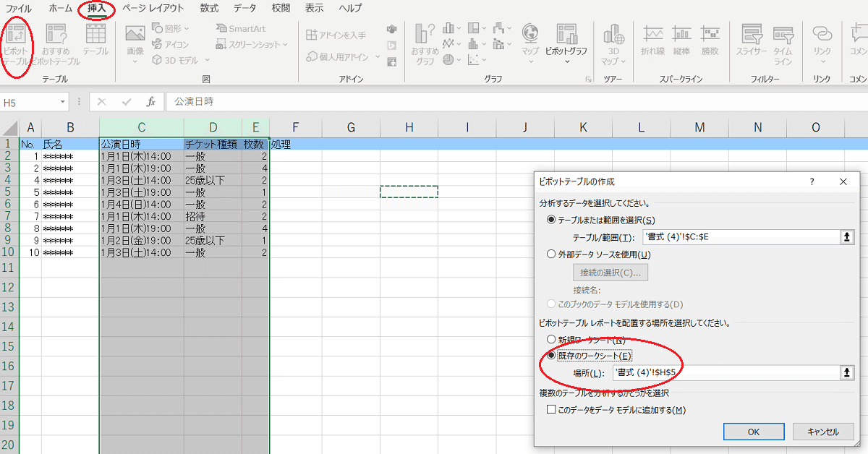Switch to the ホーム tab
The width and height of the screenshot is (868, 454).
[x=60, y=8]
